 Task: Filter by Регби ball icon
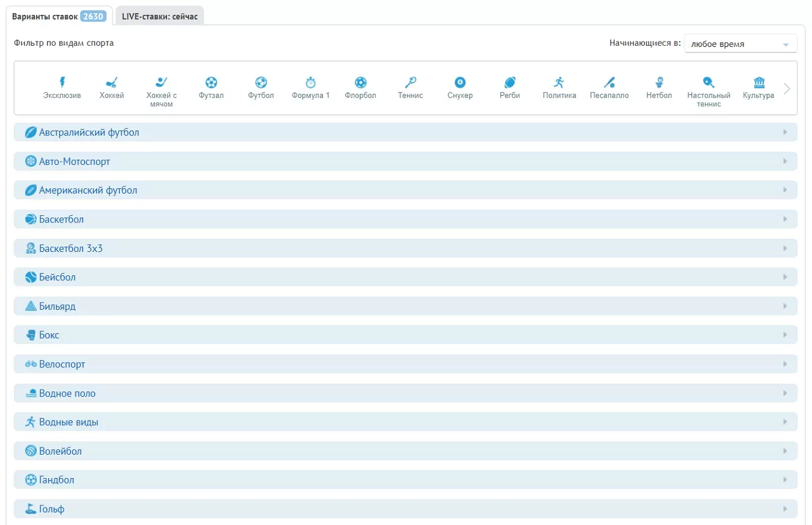click(509, 83)
